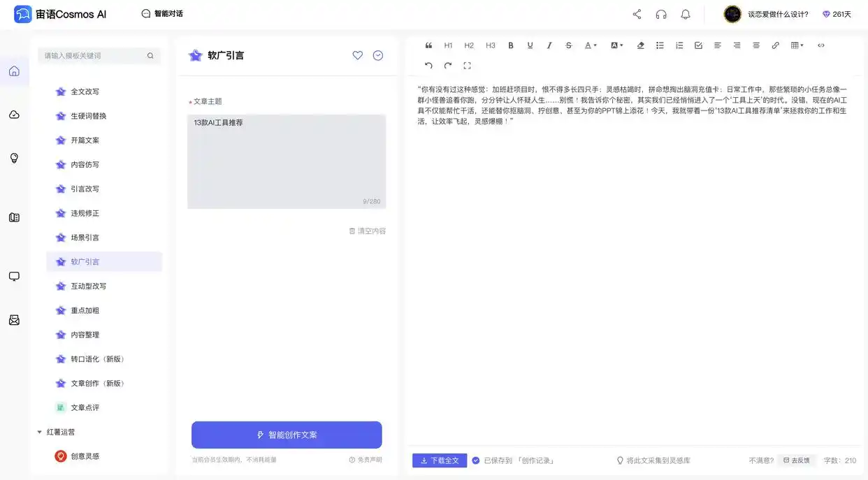Open the insert table dropdown
This screenshot has width=868, height=480.
tap(797, 45)
